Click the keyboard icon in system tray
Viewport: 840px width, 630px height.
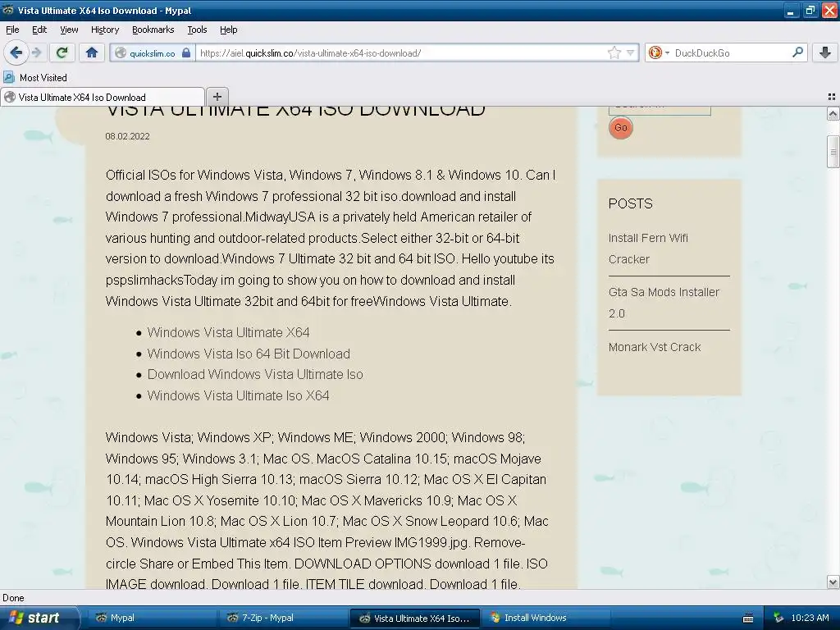[x=748, y=619]
